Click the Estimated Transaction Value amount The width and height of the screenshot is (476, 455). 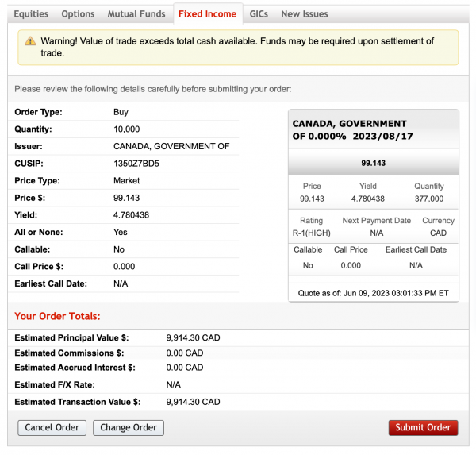coord(193,402)
